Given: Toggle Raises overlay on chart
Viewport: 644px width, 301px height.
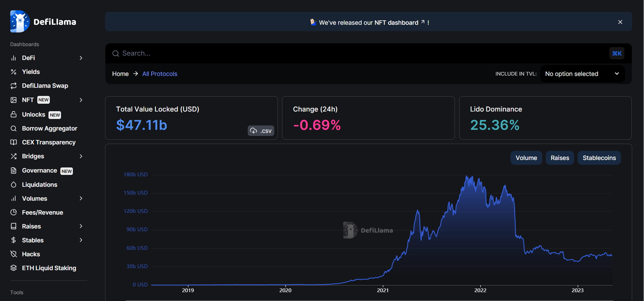Looking at the screenshot, I should pyautogui.click(x=560, y=158).
